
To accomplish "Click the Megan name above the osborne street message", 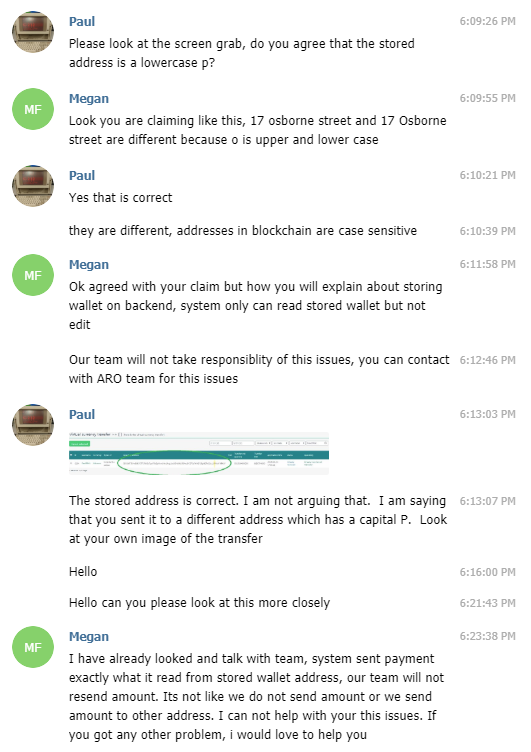I will (89, 99).
